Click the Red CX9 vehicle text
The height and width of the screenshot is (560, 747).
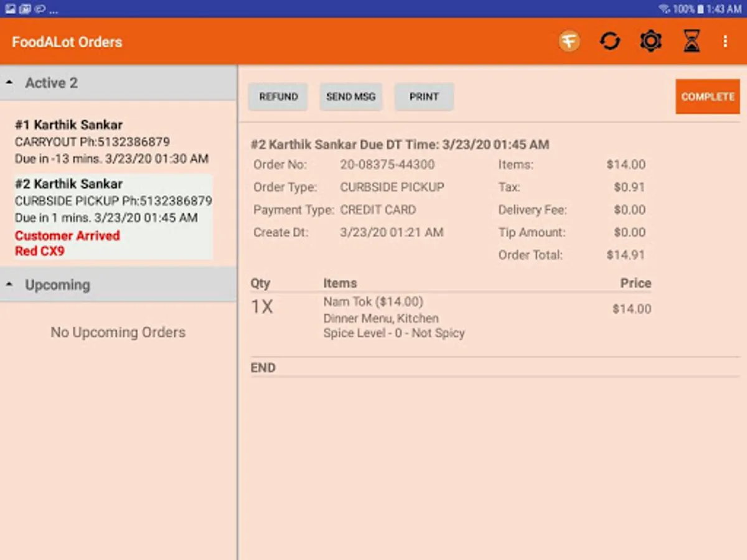[40, 251]
